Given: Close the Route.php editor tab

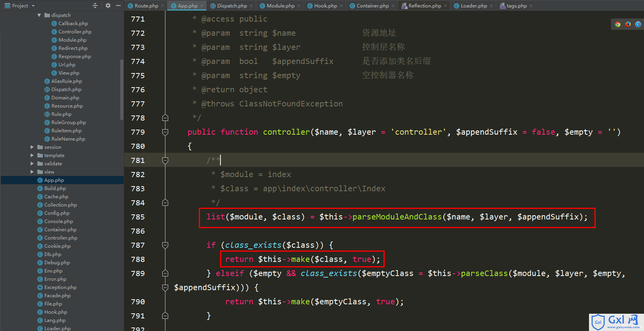Looking at the screenshot, I should point(163,6).
